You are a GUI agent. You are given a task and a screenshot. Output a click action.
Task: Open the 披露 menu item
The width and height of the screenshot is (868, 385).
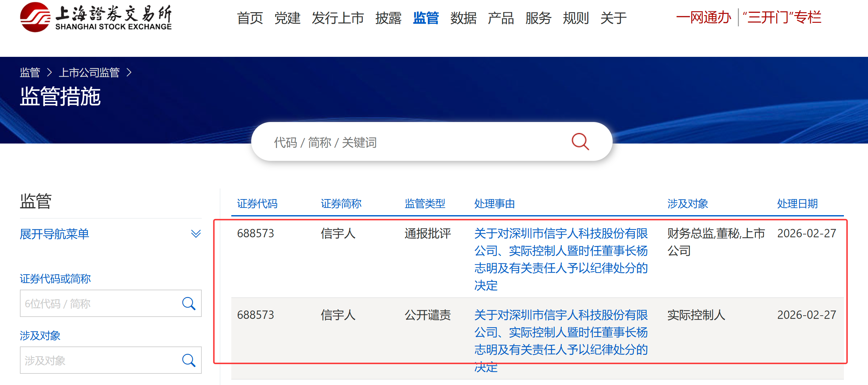tap(388, 18)
